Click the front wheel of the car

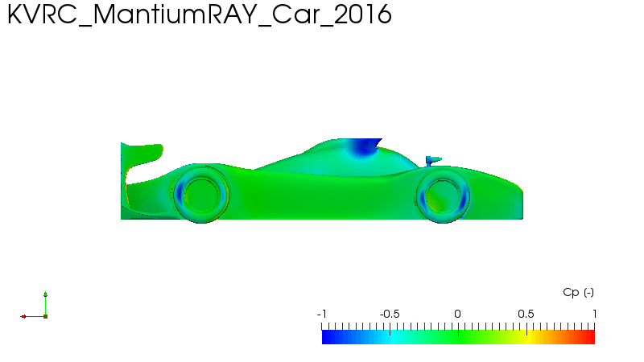point(443,195)
